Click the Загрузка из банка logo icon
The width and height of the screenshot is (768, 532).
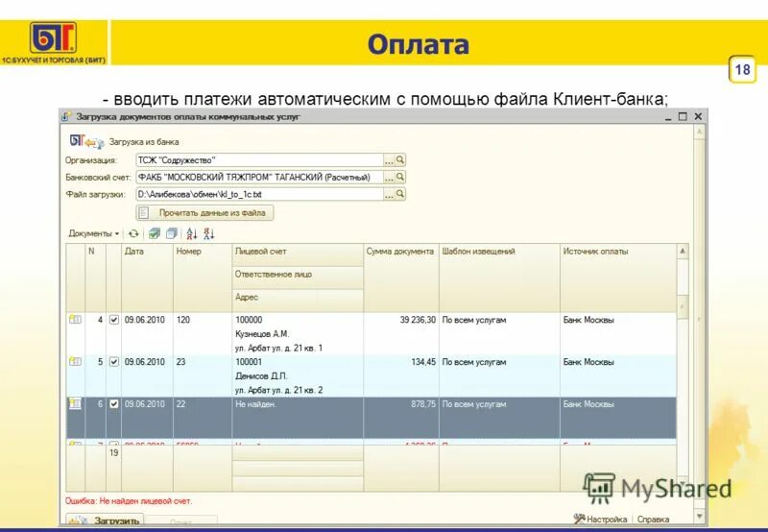pyautogui.click(x=86, y=141)
